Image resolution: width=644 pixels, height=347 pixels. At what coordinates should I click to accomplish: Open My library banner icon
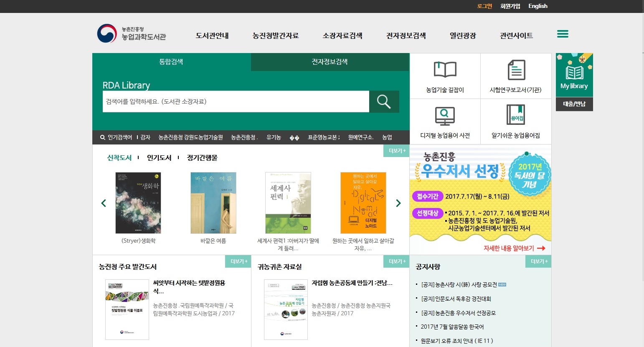point(574,75)
